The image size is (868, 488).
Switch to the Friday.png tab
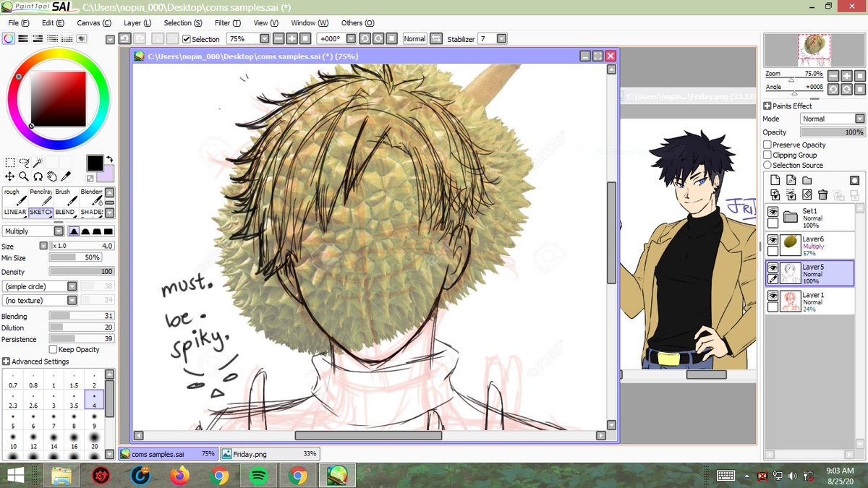pyautogui.click(x=269, y=454)
